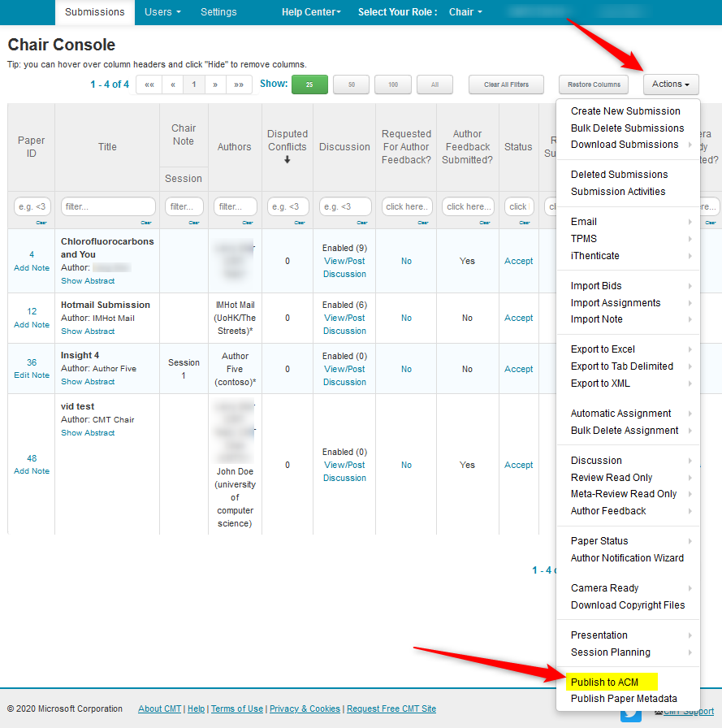This screenshot has width=722, height=728.
Task: Choose Create New Submission from menu
Action: pos(625,111)
